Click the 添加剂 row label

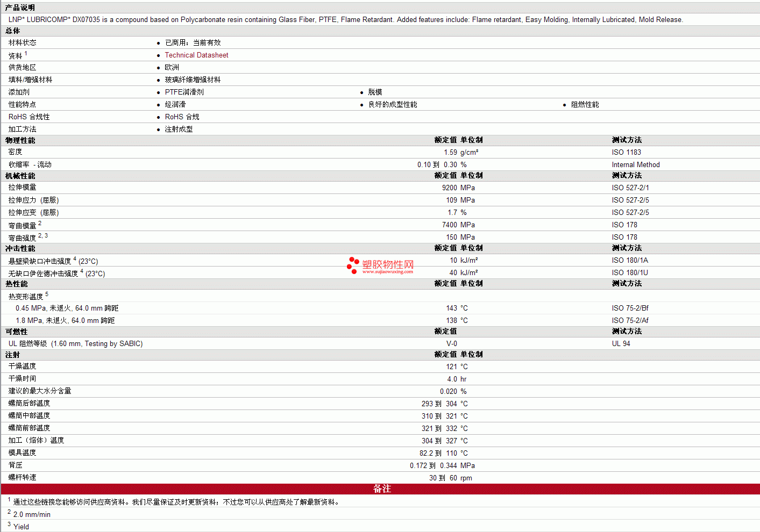tap(19, 92)
